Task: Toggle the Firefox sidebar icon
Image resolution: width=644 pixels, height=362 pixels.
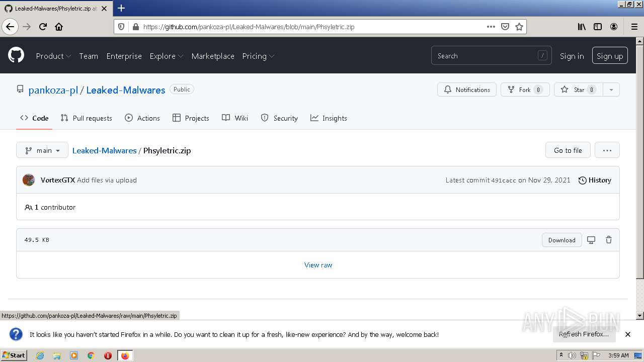Action: pyautogui.click(x=598, y=27)
